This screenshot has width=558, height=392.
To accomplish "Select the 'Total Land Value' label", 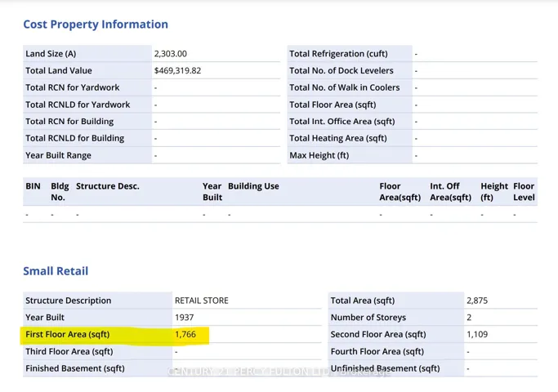I will coord(59,70).
